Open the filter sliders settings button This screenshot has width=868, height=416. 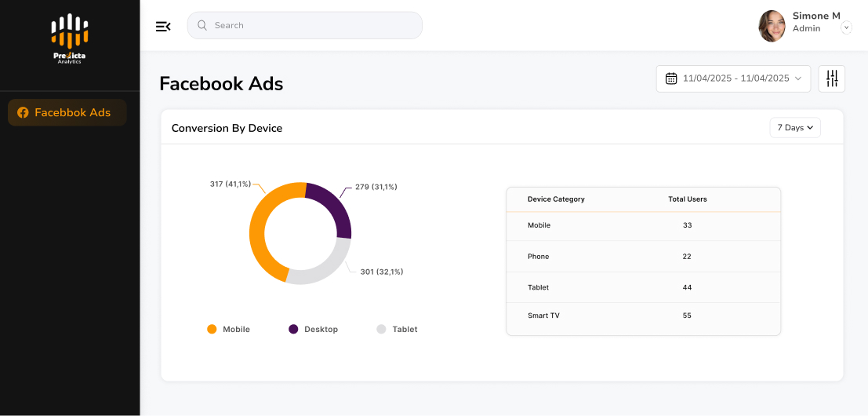pyautogui.click(x=831, y=78)
